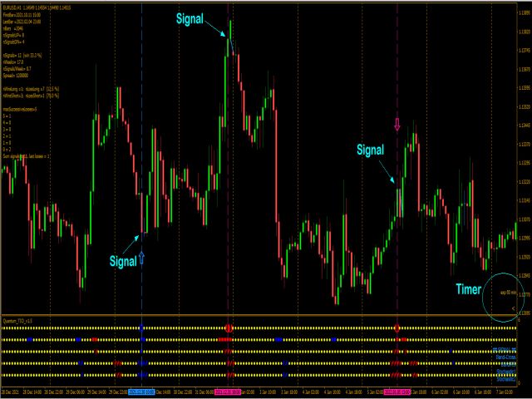Image resolution: width=532 pixels, height=399 pixels.
Task: Click the orange divider above indicator window
Action: (259, 316)
